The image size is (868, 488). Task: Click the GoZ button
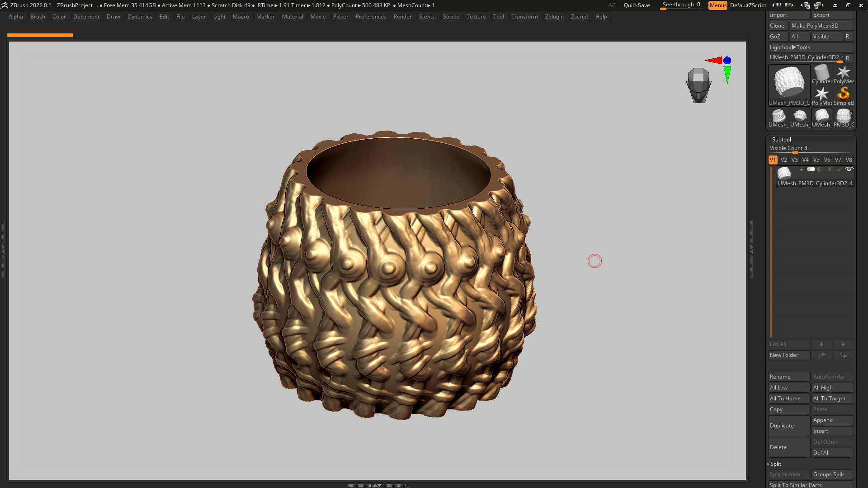pos(778,37)
